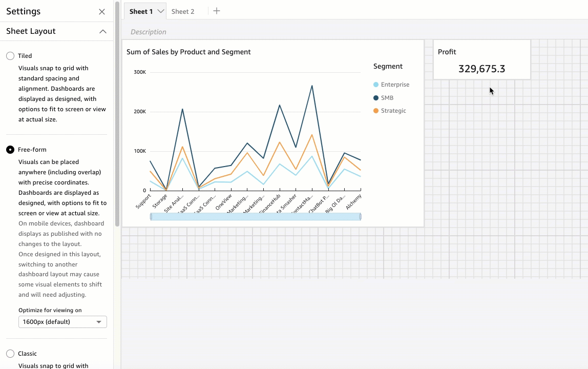Click the Enterprise legend color dot
The height and width of the screenshot is (369, 588).
click(x=376, y=85)
